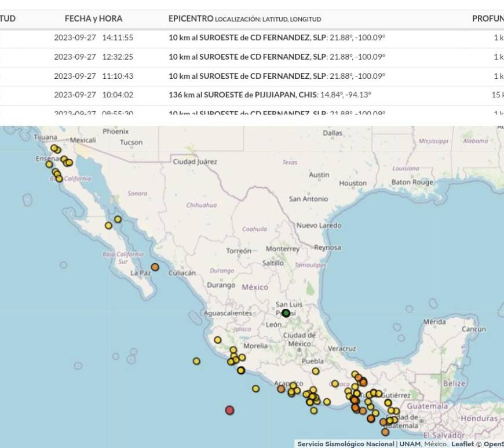
Task: Click the green earthquake marker near San Luis Potosí
Action: [286, 313]
